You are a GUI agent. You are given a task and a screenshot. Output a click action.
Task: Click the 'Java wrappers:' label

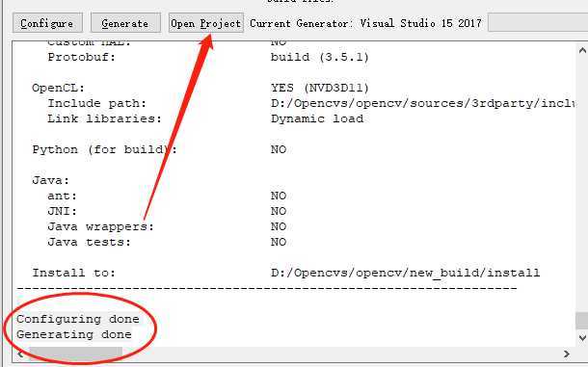[100, 226]
